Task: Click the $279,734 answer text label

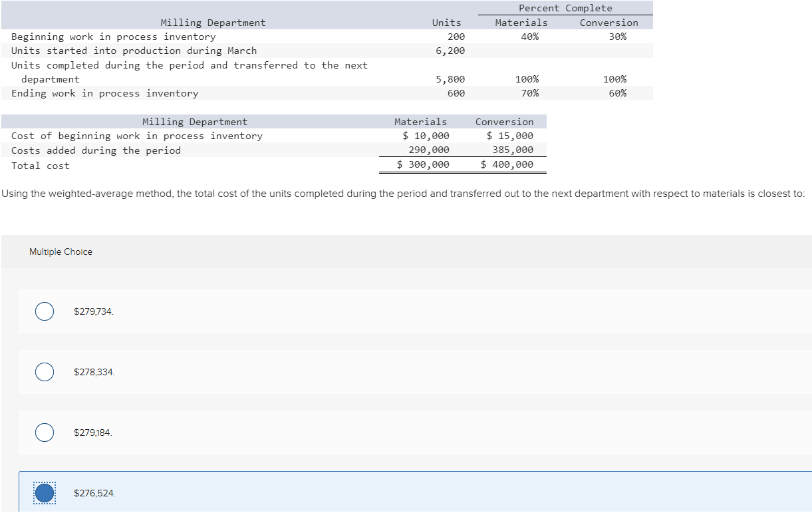Action: tap(92, 311)
